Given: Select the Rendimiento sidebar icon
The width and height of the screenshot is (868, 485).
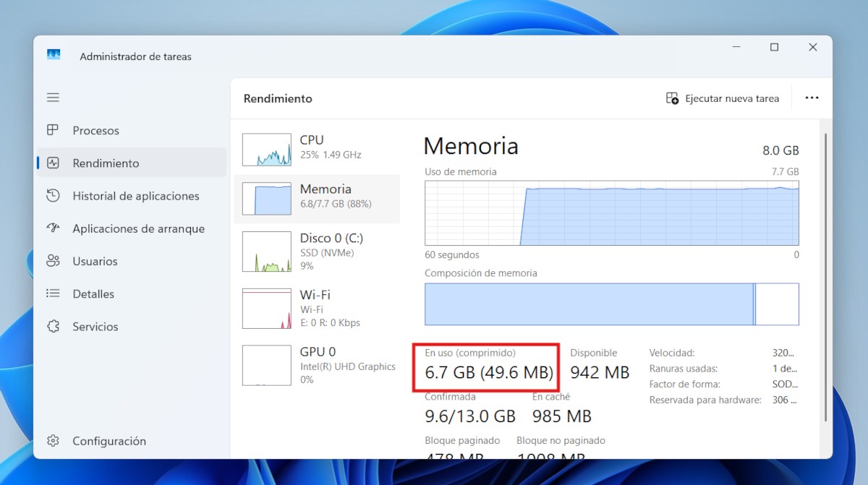Looking at the screenshot, I should 53,163.
